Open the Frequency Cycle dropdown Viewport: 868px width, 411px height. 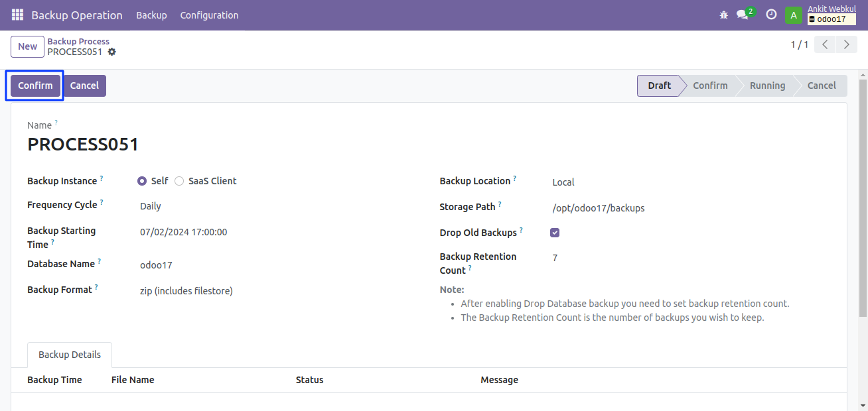pos(265,206)
